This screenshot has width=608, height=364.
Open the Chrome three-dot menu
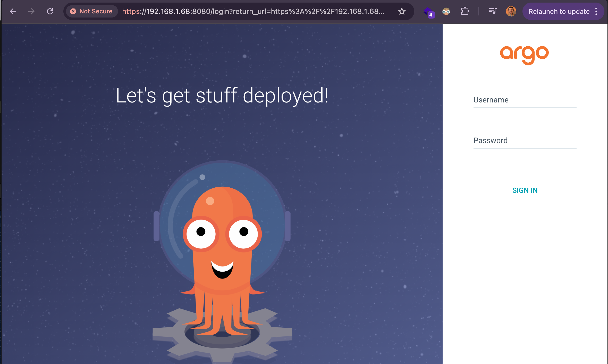click(596, 11)
